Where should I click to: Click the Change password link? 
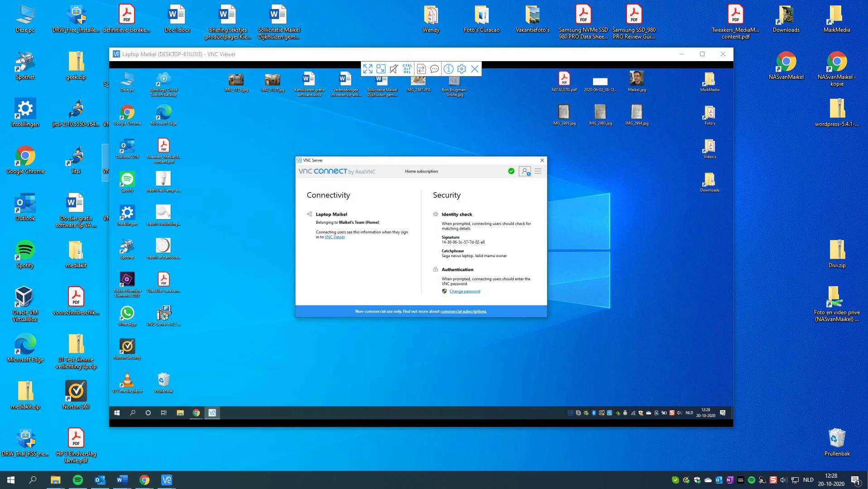click(x=464, y=291)
